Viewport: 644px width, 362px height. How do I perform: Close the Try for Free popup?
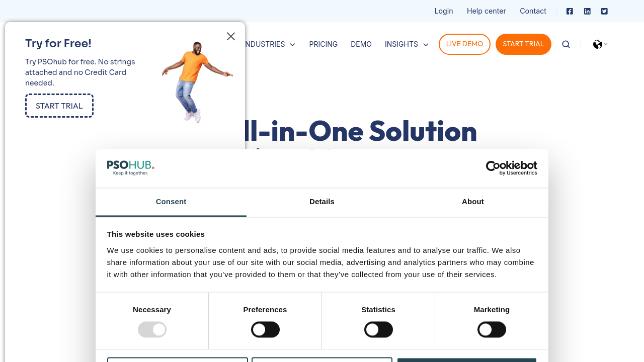pyautogui.click(x=231, y=36)
